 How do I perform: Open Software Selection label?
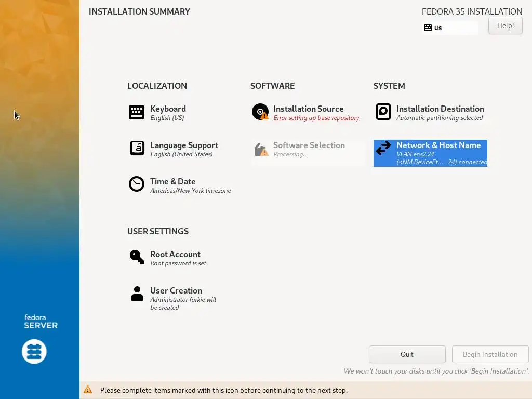(x=309, y=145)
